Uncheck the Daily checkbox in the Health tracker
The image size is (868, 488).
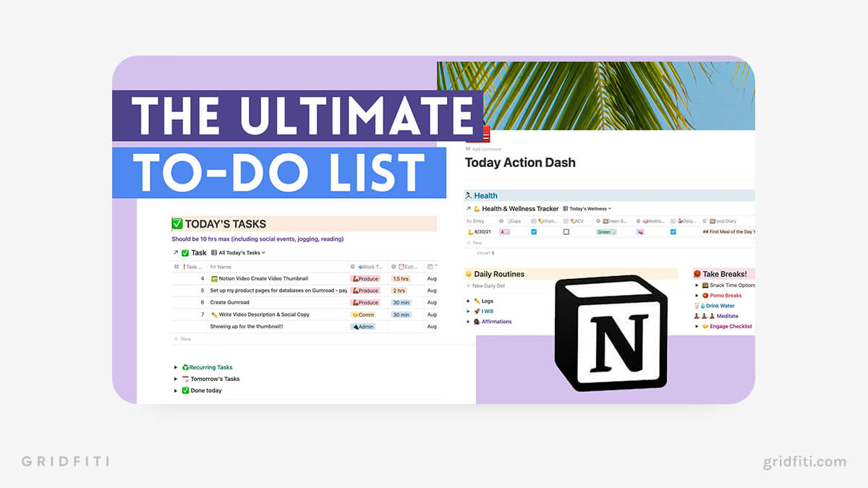(x=673, y=232)
